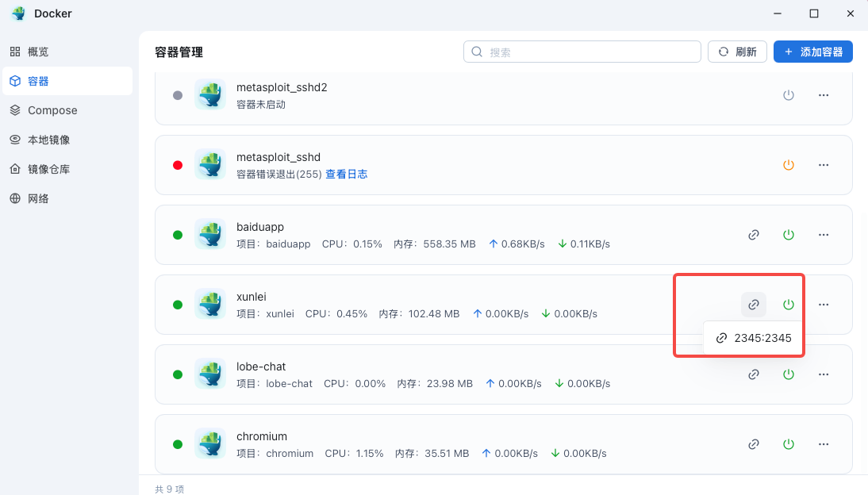
Task: Click the 容器错误退出(255) status text
Action: pyautogui.click(x=279, y=174)
